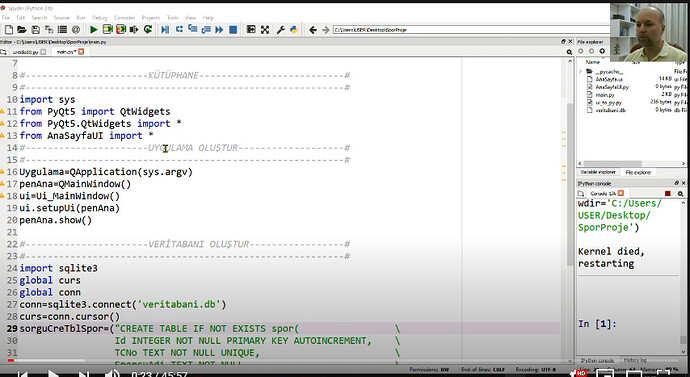The image size is (690, 377).
Task: Click the Name column header in File explorer
Action: click(x=593, y=62)
